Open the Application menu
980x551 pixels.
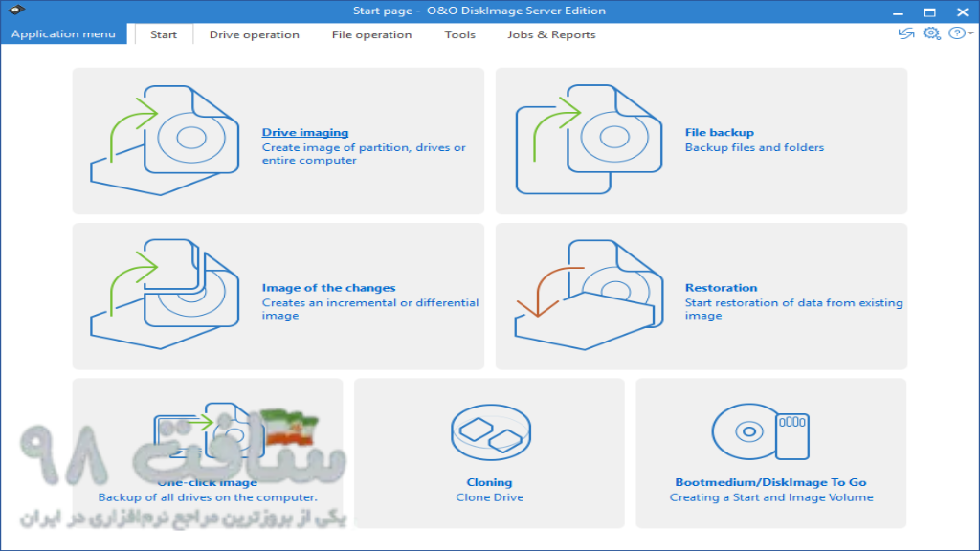[x=63, y=33]
